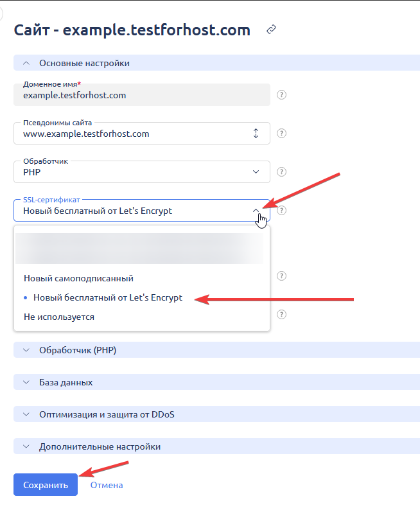Click help icon right of Новый самоподписанный option
Screen dimensions: 420x510
click(281, 276)
